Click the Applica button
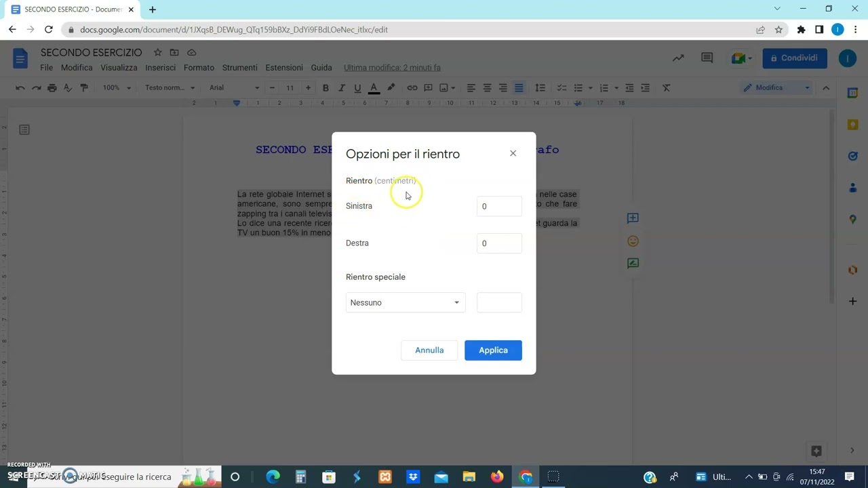The image size is (868, 488). coord(493,350)
